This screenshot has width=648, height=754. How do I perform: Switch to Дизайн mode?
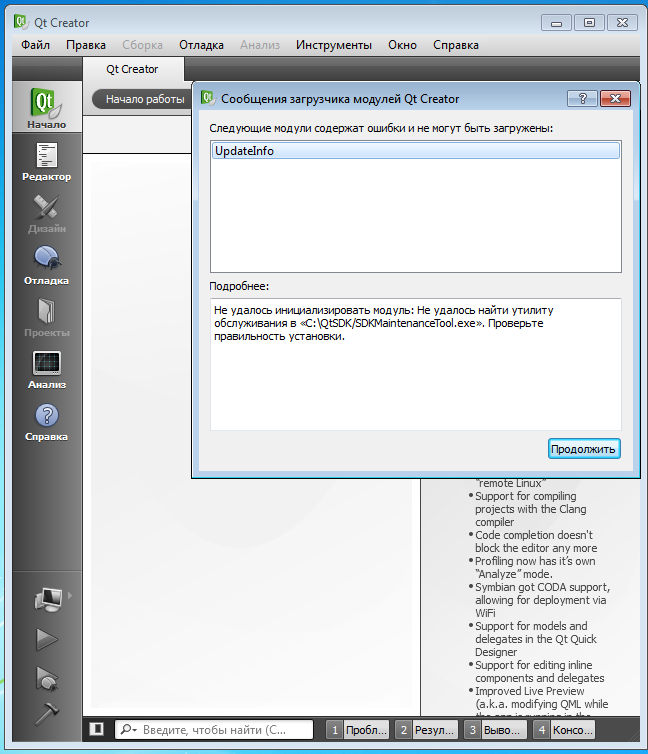(x=47, y=214)
